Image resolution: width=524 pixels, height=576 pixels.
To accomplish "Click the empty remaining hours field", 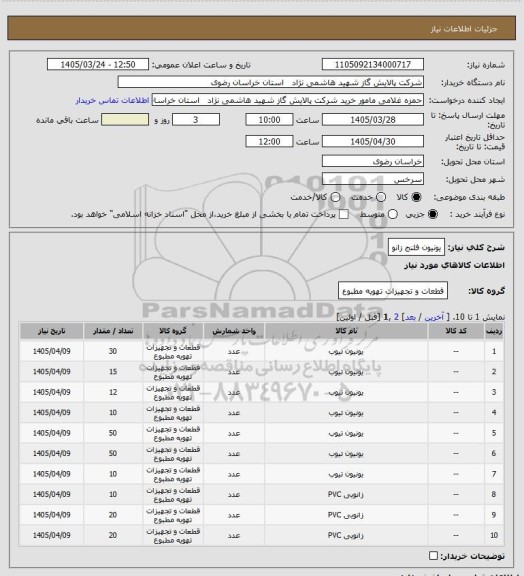I will click(x=125, y=120).
